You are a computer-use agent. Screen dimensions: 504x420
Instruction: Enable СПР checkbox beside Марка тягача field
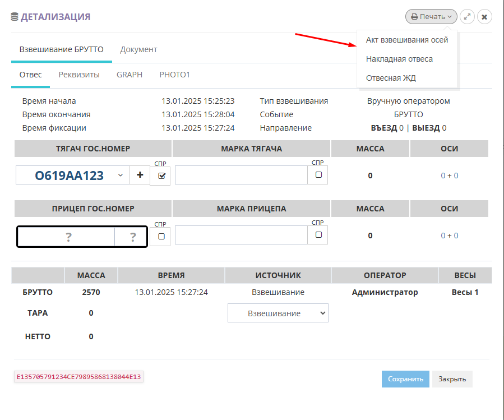click(x=318, y=175)
